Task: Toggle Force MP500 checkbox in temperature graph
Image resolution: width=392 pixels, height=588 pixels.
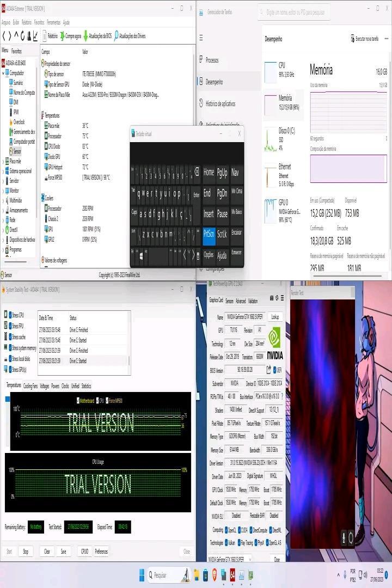Action: tap(107, 401)
